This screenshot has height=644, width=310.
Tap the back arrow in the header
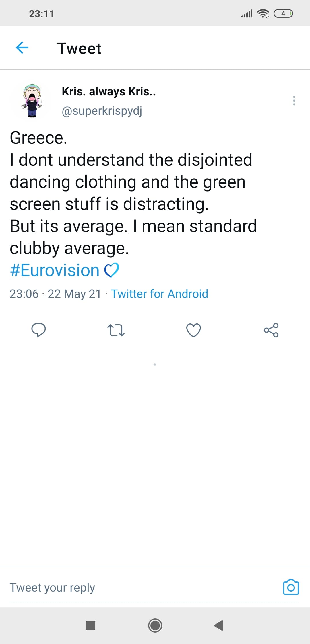[22, 48]
